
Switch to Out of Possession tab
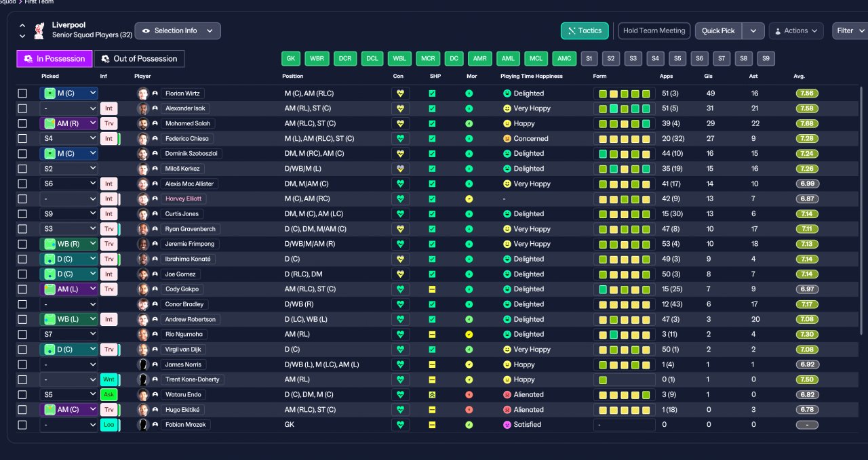tap(139, 58)
